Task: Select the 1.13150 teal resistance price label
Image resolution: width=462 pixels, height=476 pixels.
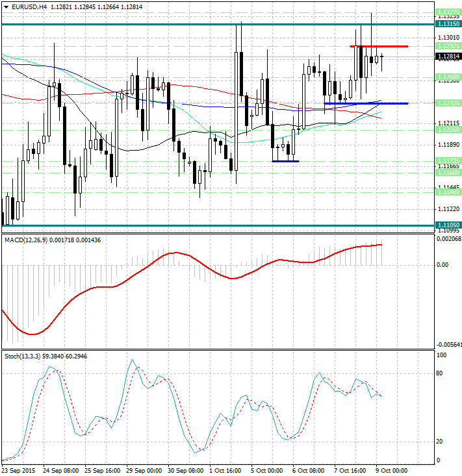Action: pyautogui.click(x=449, y=24)
